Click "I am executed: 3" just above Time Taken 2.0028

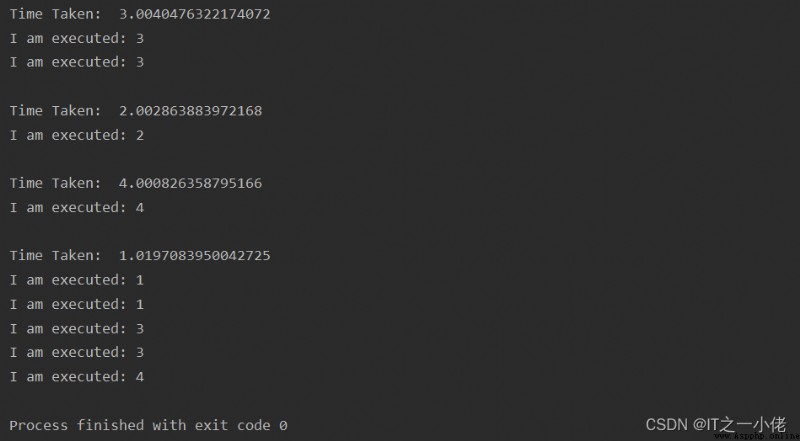click(x=77, y=62)
